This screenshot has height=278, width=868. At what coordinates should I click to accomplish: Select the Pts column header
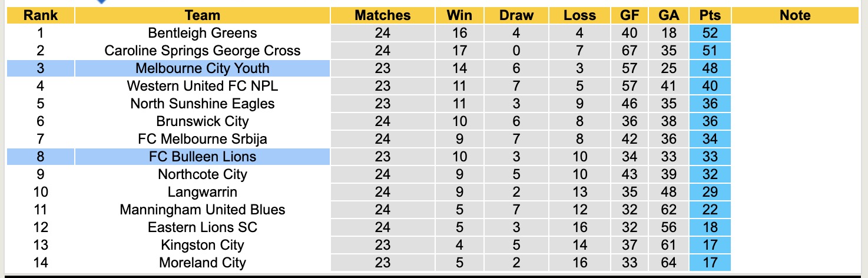point(710,15)
